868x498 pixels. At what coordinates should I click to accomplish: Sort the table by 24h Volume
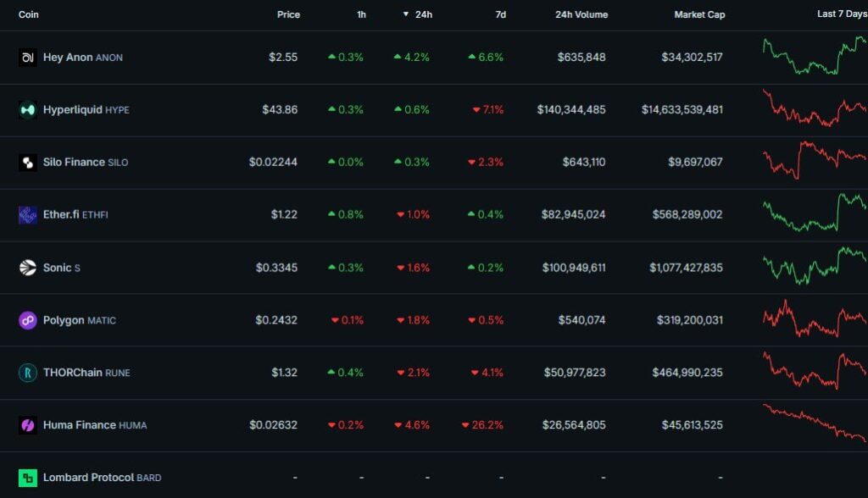click(x=581, y=14)
